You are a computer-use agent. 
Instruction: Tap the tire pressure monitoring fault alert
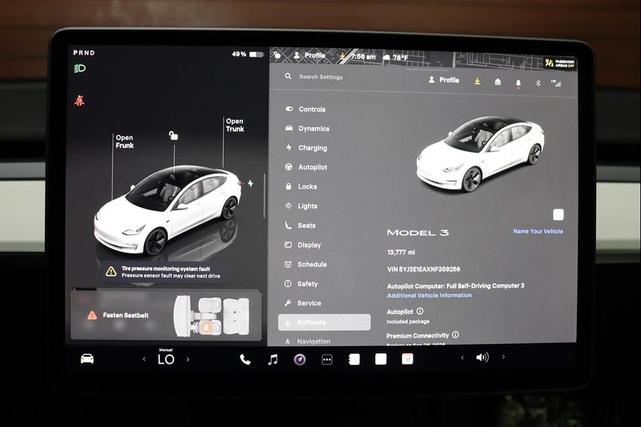(164, 272)
